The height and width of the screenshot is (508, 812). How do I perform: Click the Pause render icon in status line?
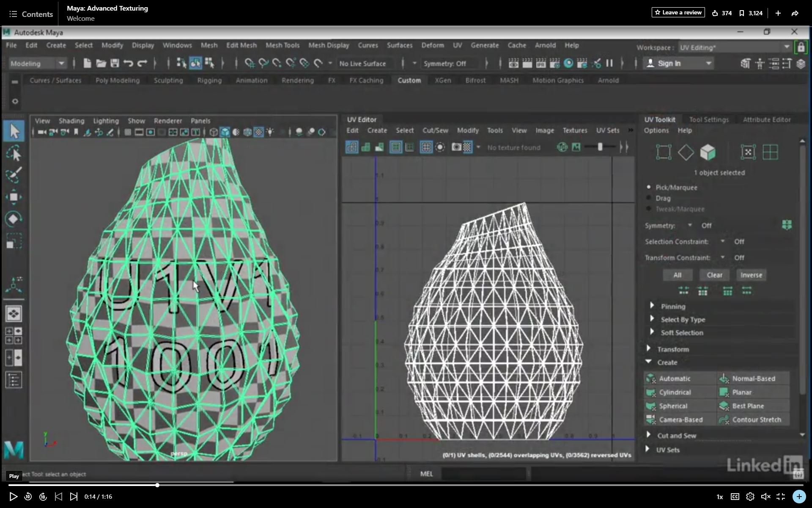point(609,63)
